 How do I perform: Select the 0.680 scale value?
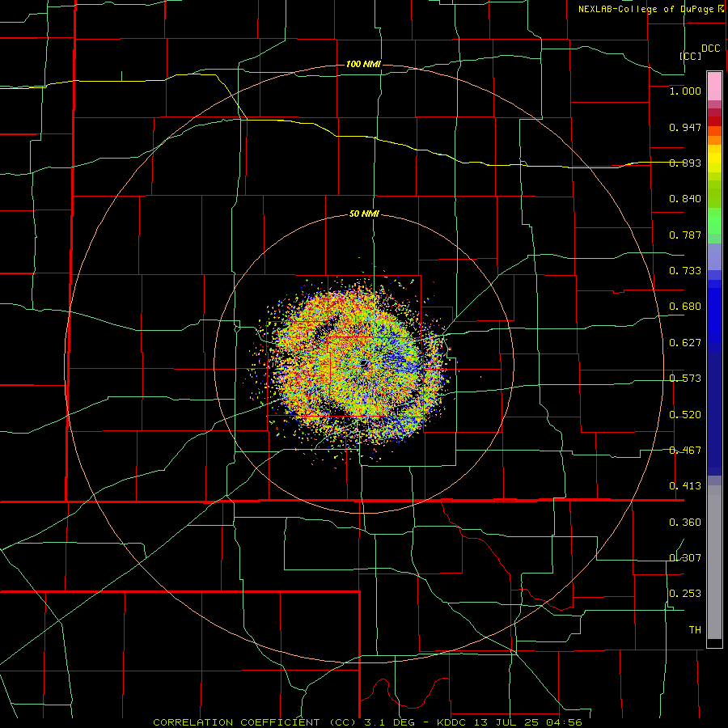tap(685, 307)
